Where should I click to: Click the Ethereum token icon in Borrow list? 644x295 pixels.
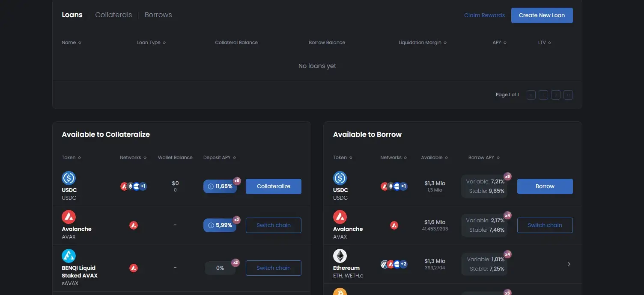[x=340, y=256]
